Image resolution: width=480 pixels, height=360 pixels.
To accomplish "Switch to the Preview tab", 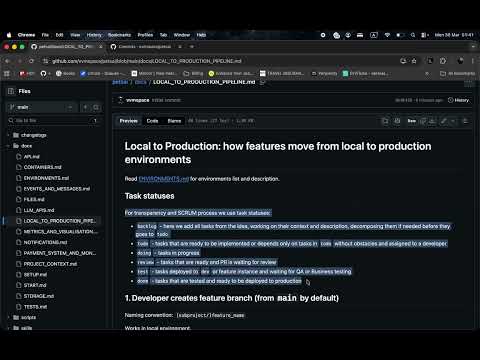I will pyautogui.click(x=128, y=121).
